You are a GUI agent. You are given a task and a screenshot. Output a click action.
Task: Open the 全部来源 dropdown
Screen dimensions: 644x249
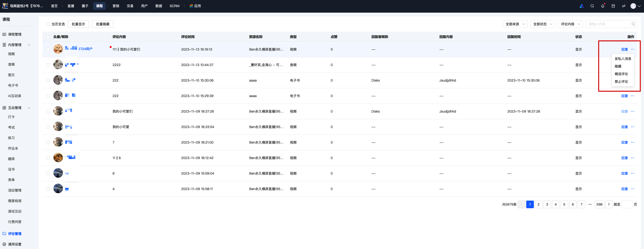coord(515,24)
